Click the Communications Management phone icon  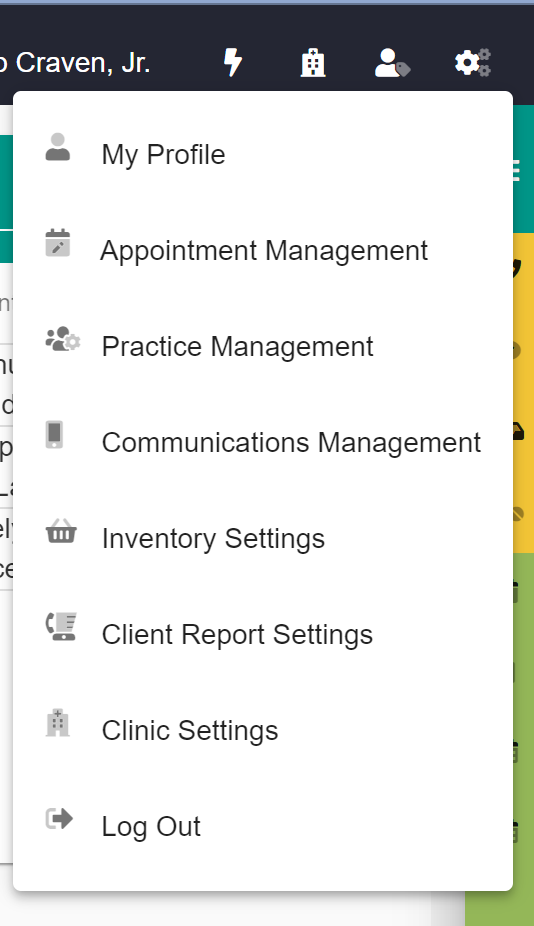[54, 435]
